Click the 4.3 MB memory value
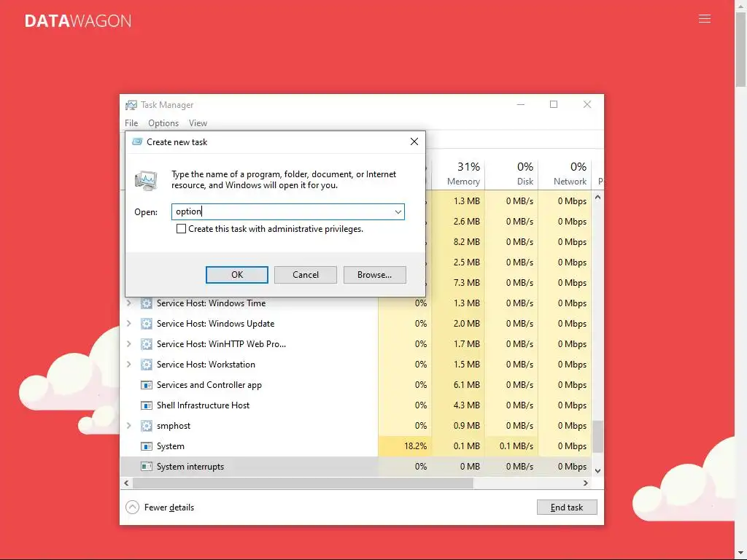Screen dimensions: 747x560 coord(467,405)
